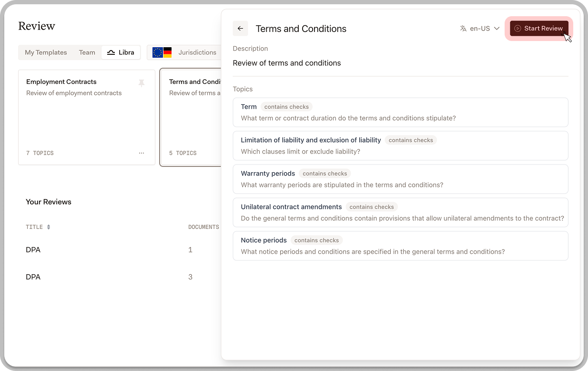Click the play icon inside Start Review
Image resolution: width=588 pixels, height=371 pixels.
pos(517,29)
